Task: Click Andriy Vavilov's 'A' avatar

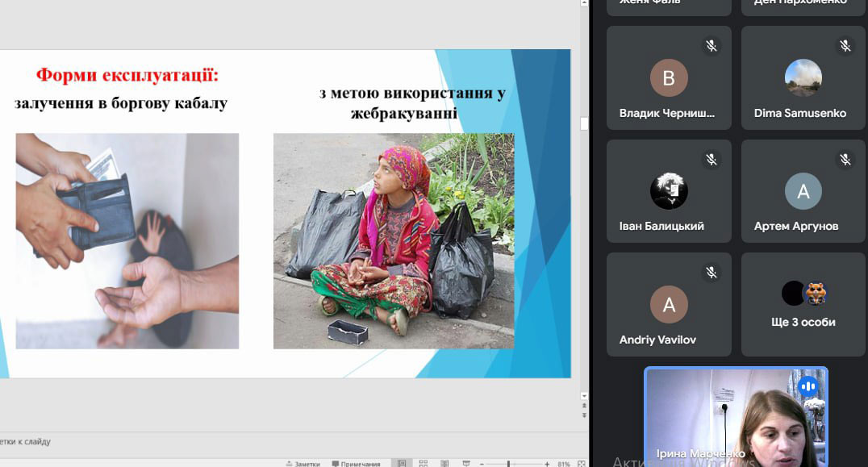Action: [x=669, y=304]
